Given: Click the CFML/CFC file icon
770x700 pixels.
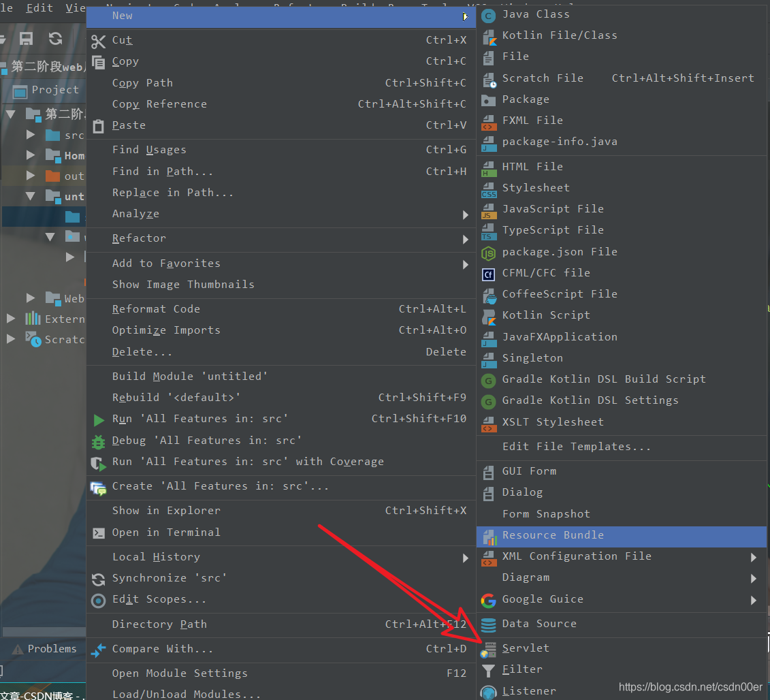Looking at the screenshot, I should tap(488, 274).
